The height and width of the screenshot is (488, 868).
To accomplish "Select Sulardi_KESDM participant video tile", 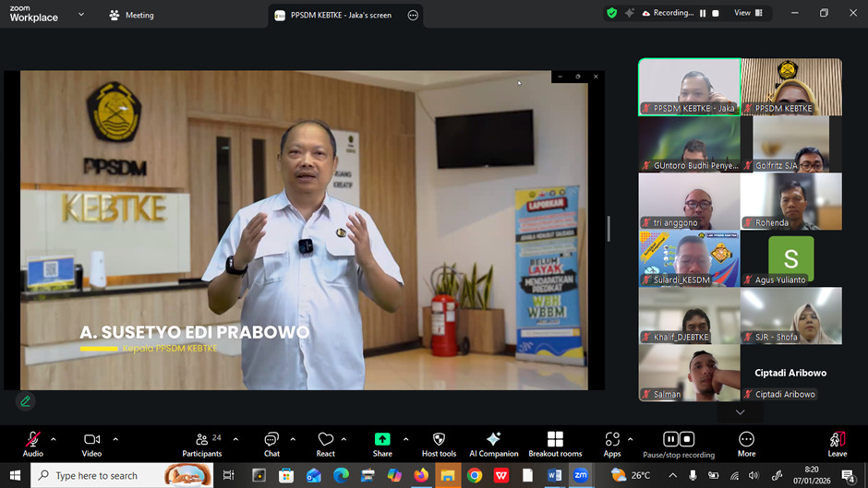I will 689,258.
